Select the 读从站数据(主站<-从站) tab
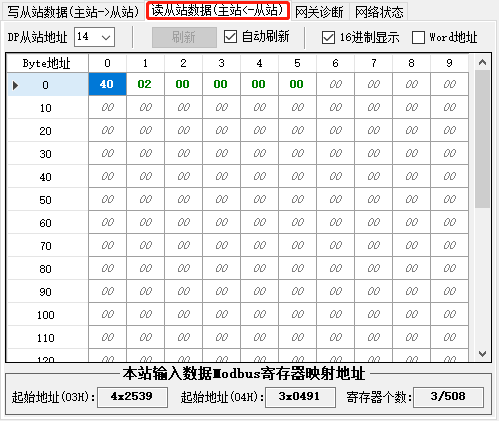The height and width of the screenshot is (421, 499). click(x=218, y=10)
